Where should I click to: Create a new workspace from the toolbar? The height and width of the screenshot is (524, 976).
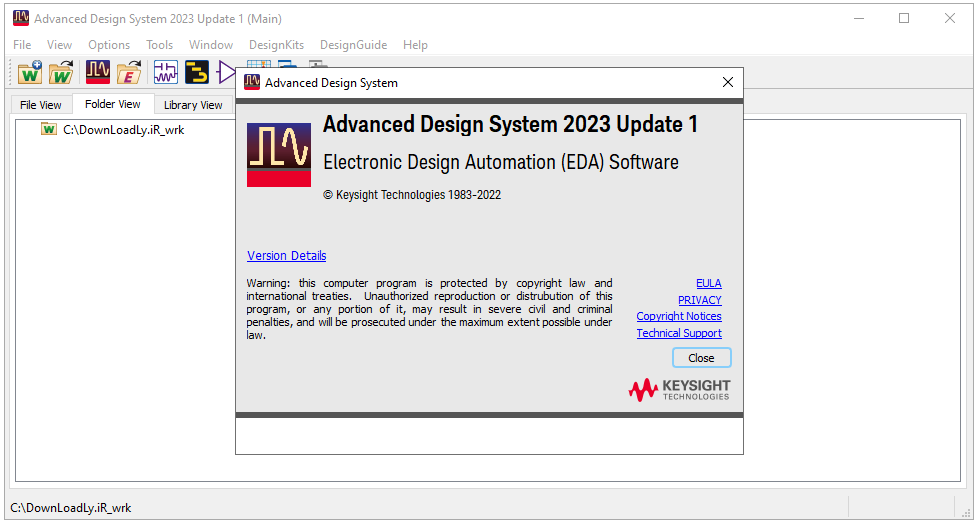(x=29, y=72)
